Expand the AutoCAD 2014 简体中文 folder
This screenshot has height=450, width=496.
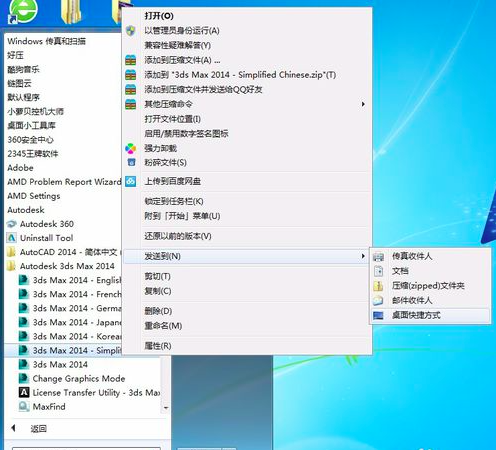click(68, 252)
